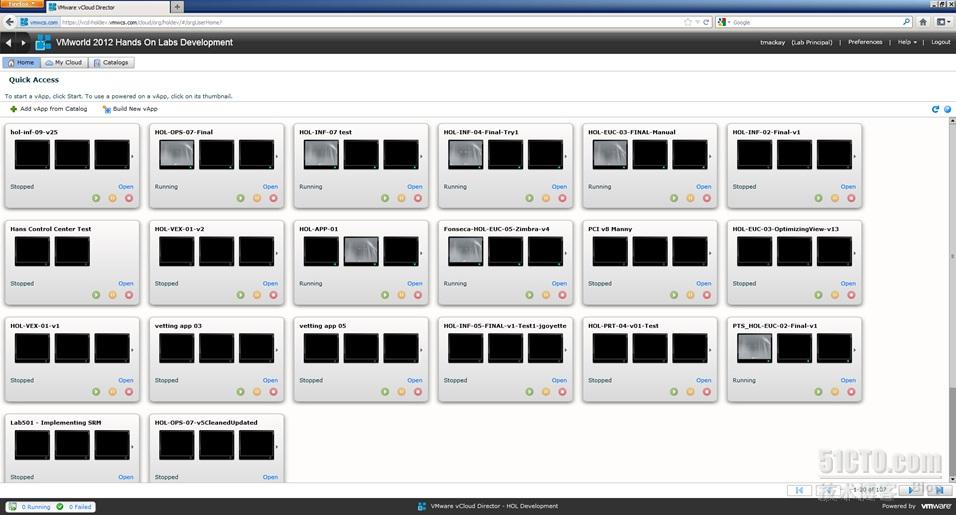Screen dimensions: 956x515
Task: Click the running console thumbnail in HOL-OPS-07-Final
Action: pos(177,154)
